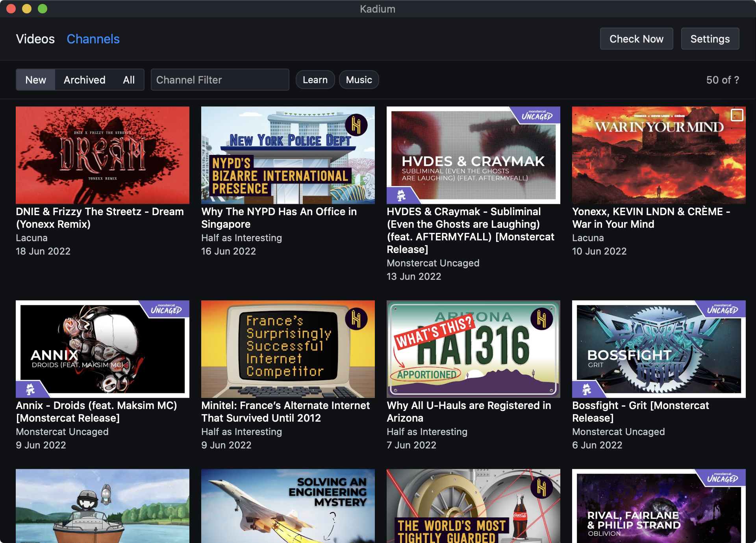756x543 pixels.
Task: Open the Settings button
Action: (x=710, y=39)
